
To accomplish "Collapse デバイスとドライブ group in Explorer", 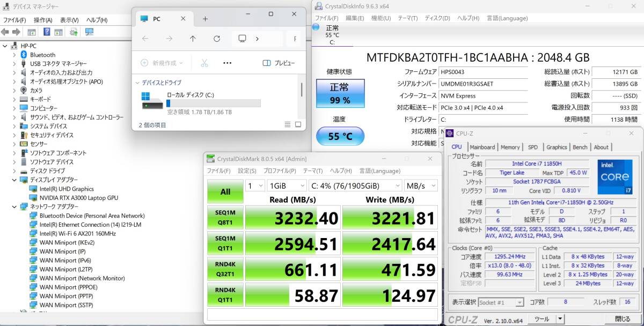I will coord(138,83).
